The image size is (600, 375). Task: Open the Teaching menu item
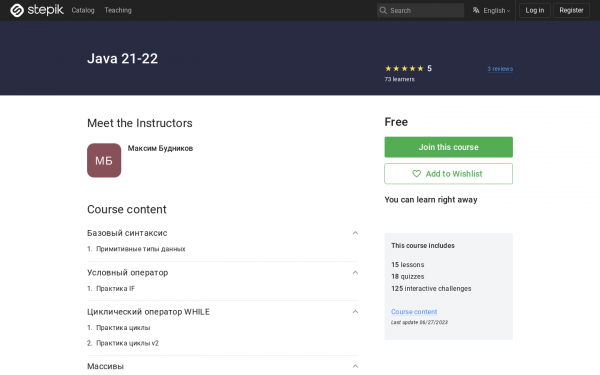click(x=118, y=10)
